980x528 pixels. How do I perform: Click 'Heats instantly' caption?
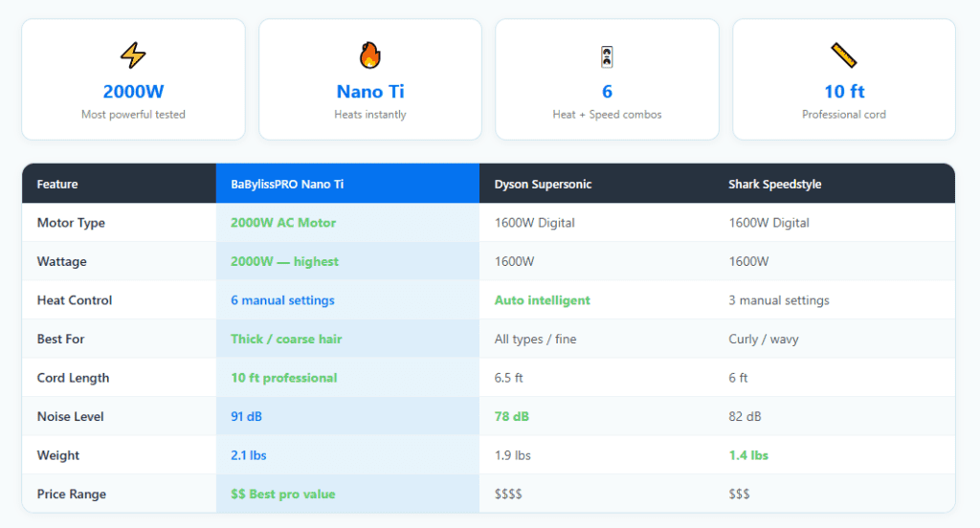pyautogui.click(x=370, y=115)
